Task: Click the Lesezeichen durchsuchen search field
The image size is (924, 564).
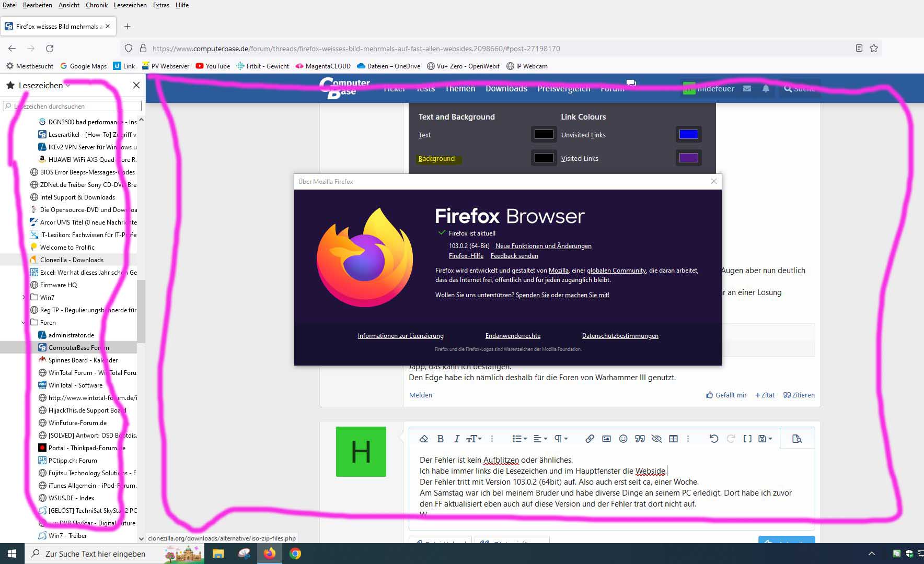Action: click(73, 106)
